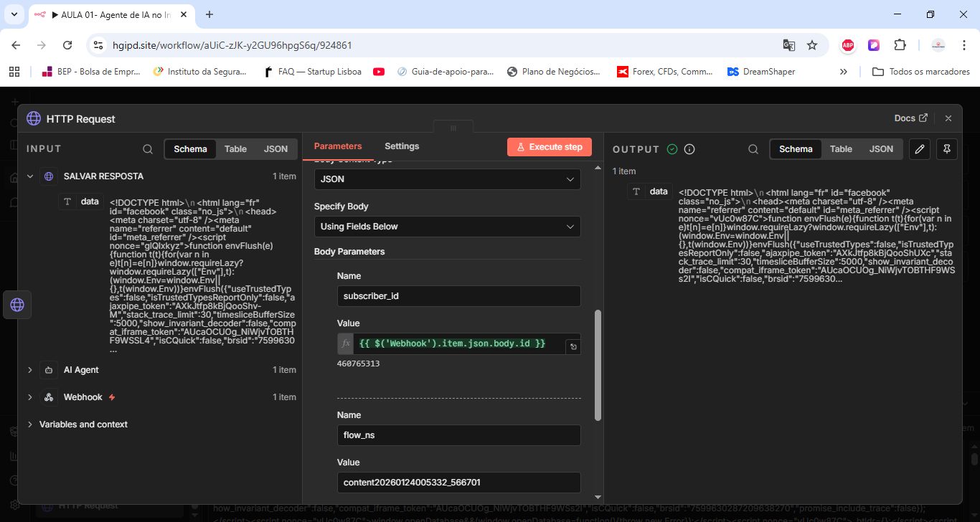980x522 pixels.
Task: Open the browser extensions puzzle icon
Action: coord(900,45)
